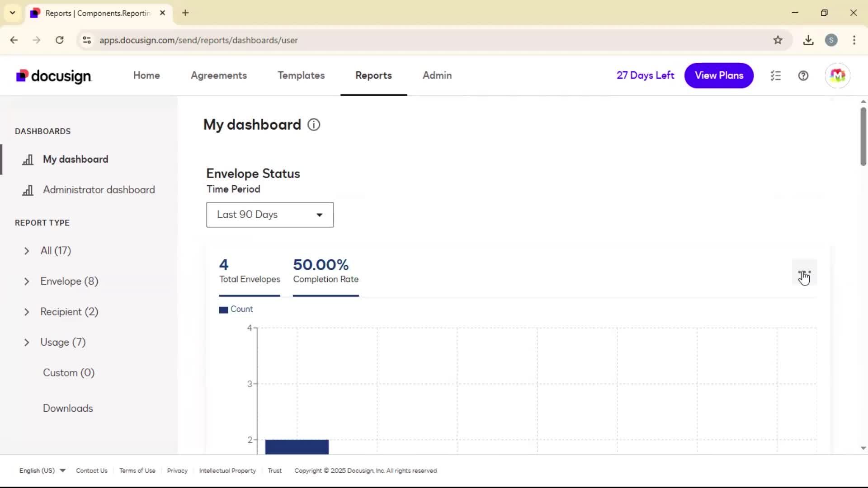
Task: Click the browser forward arrow
Action: (37, 40)
